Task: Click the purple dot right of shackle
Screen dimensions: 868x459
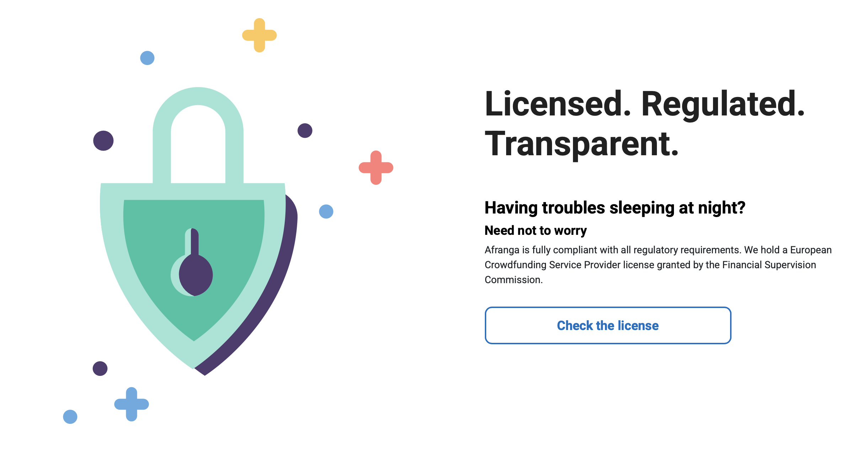Action: pyautogui.click(x=305, y=130)
